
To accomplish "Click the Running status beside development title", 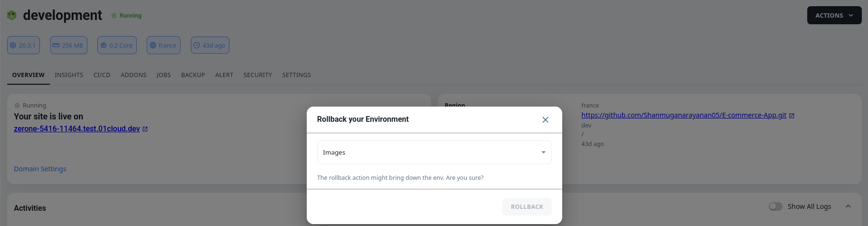I will tap(126, 16).
